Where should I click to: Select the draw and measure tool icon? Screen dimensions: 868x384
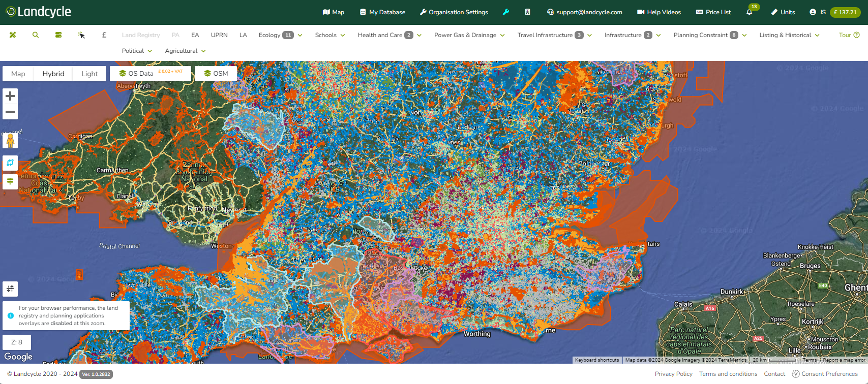tap(13, 35)
